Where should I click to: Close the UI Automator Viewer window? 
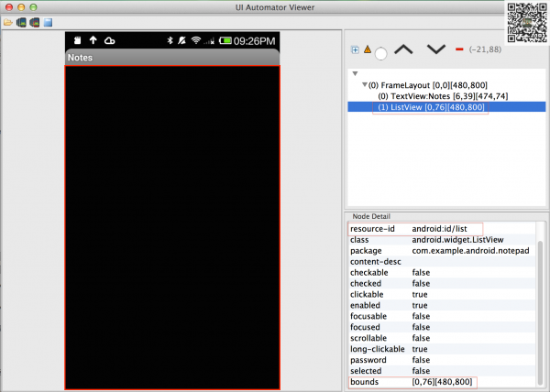click(9, 7)
